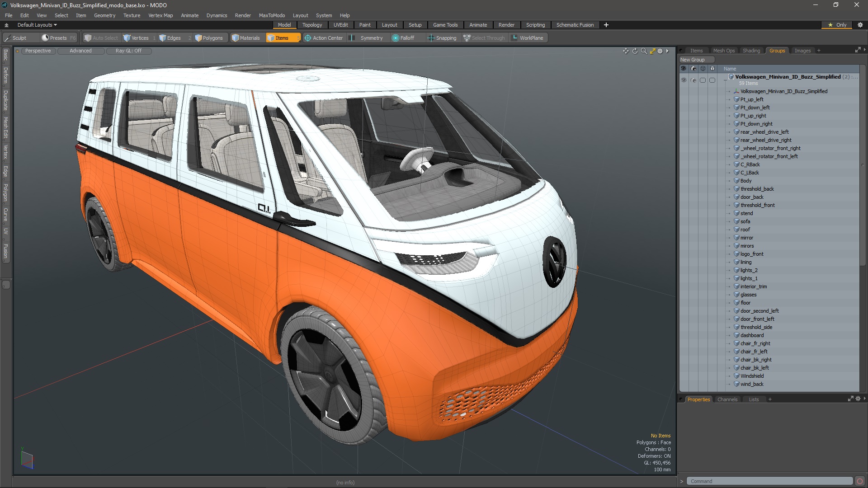Click the home icon beside Default Layouts
Viewport: 868px width, 488px height.
coord(6,25)
